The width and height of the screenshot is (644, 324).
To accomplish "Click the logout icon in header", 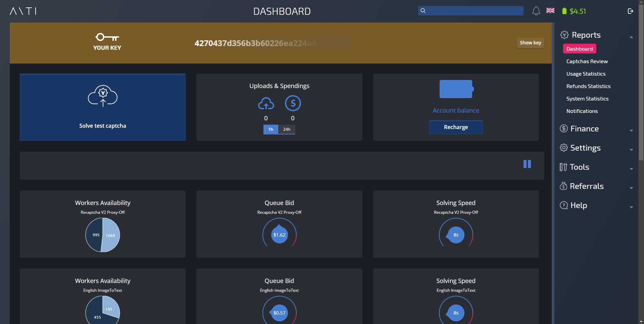I will pyautogui.click(x=630, y=11).
